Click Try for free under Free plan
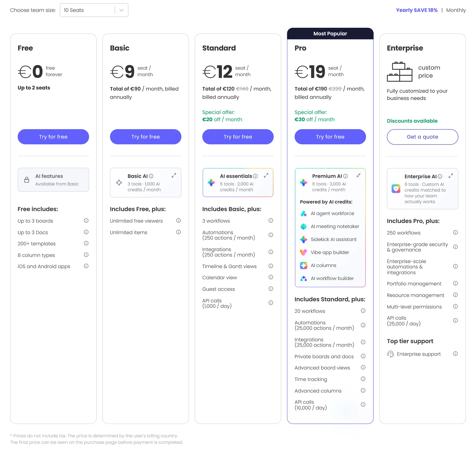The height and width of the screenshot is (451, 476). coord(53,137)
